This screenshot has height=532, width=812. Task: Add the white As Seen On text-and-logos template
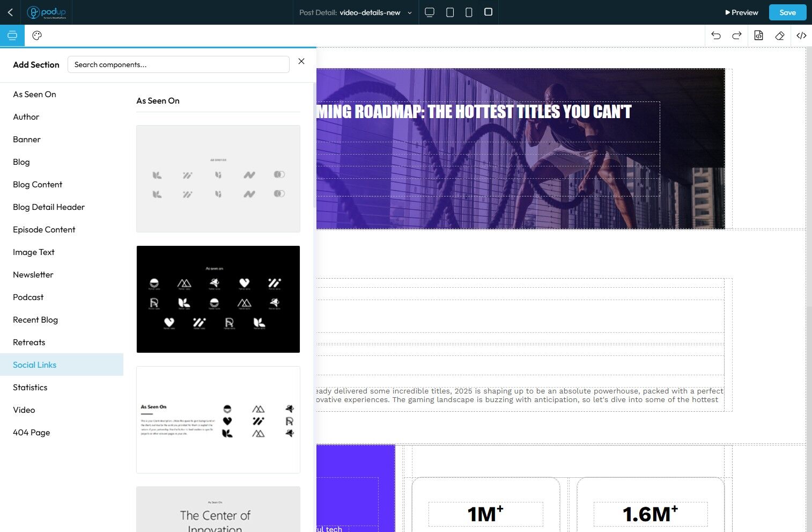(x=218, y=420)
